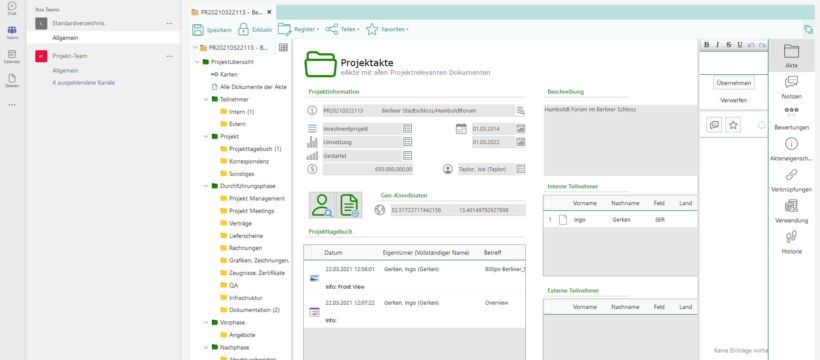Click the person search icon button
Viewport: 820px width, 360px height.
322,205
